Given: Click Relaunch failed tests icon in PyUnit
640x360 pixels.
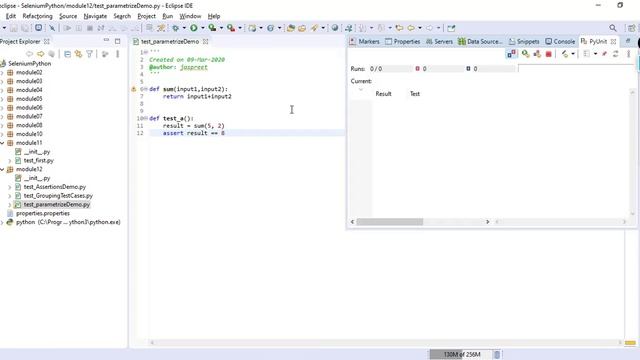Looking at the screenshot, I should [537, 54].
